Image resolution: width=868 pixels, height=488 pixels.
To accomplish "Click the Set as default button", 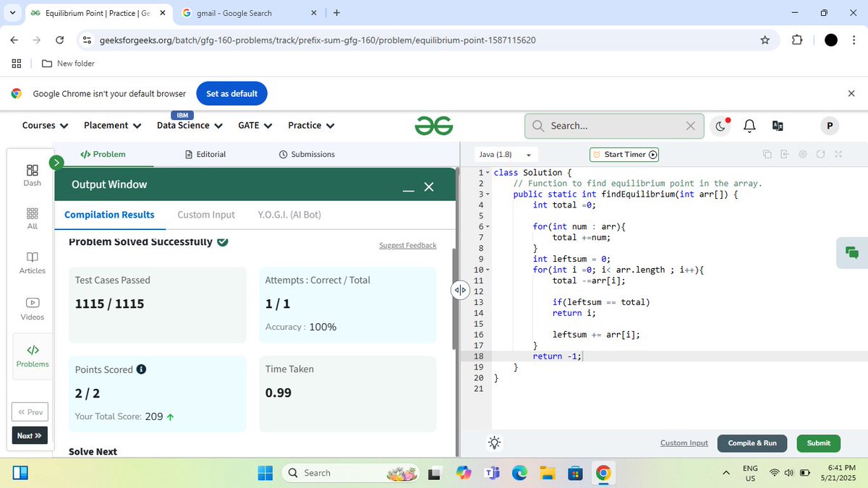I will tap(232, 93).
